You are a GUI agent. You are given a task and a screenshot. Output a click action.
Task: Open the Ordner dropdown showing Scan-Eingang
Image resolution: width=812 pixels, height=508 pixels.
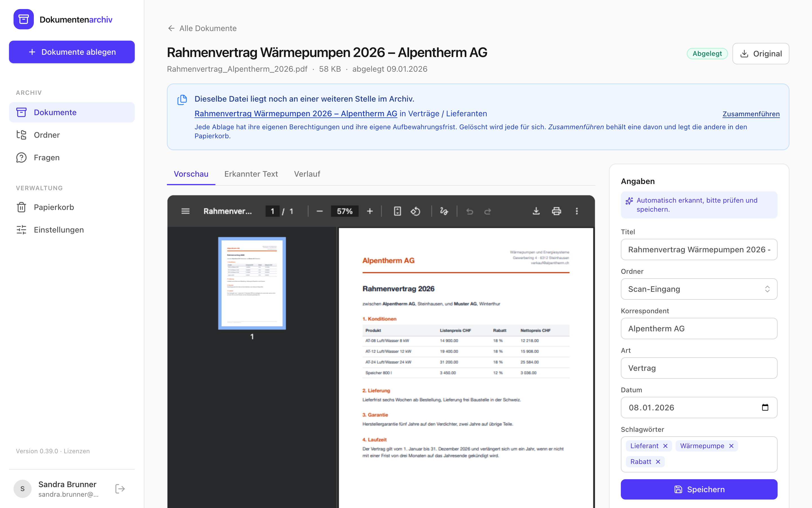coord(699,289)
